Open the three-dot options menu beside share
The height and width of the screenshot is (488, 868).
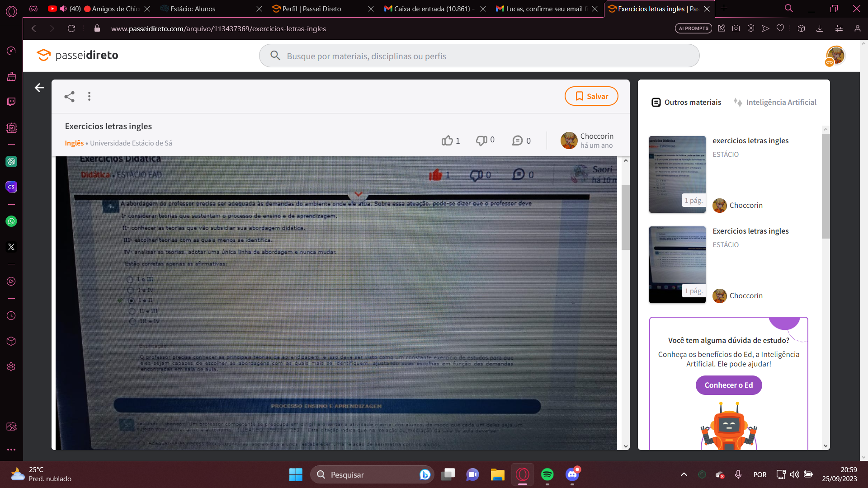pyautogui.click(x=89, y=96)
